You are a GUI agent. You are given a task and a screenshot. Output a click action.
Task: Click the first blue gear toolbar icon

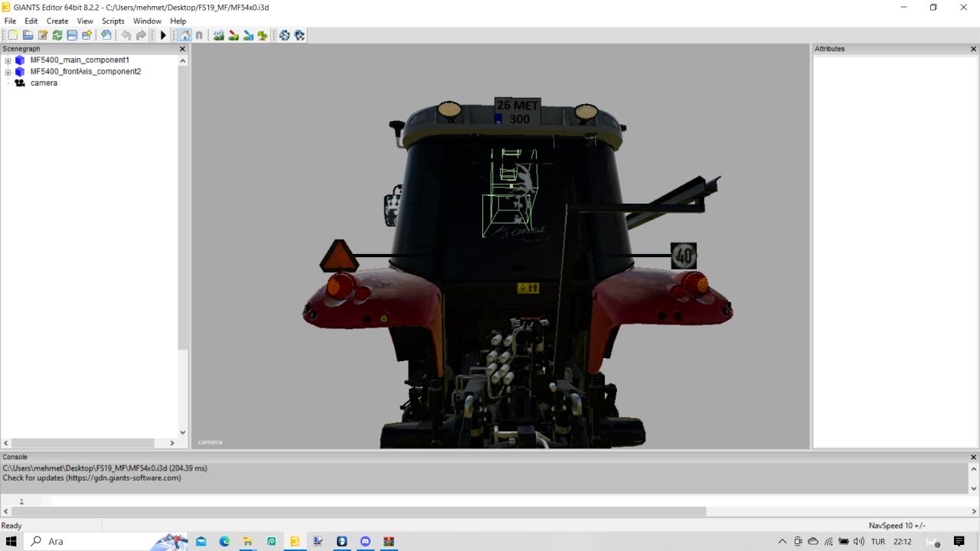284,35
